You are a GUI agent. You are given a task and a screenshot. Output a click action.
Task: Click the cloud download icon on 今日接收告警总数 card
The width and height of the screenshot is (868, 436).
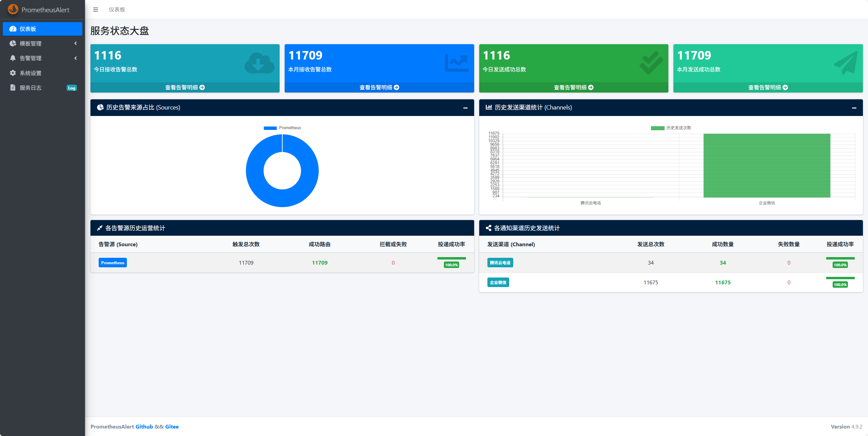pyautogui.click(x=260, y=63)
